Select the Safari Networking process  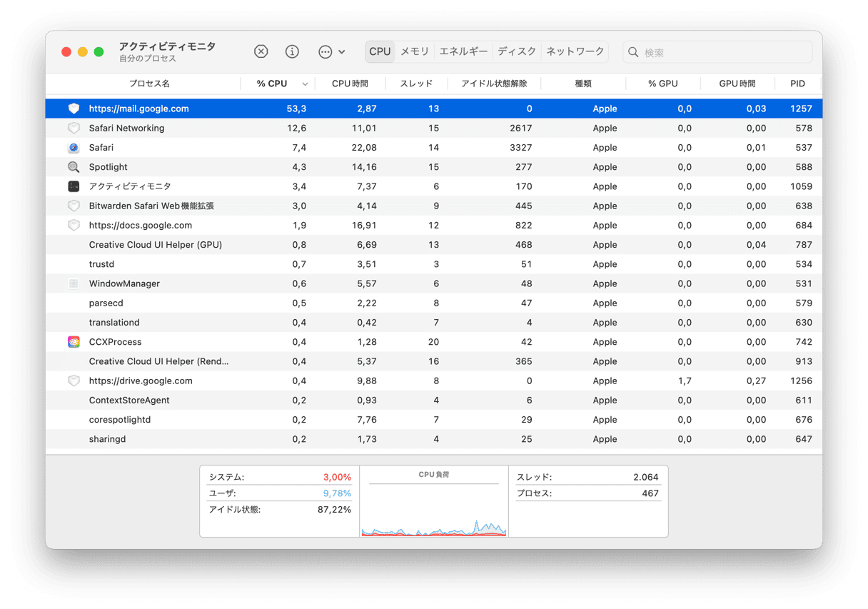[x=126, y=128]
